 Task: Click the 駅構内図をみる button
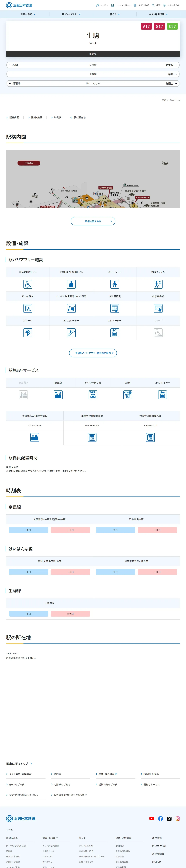click(x=93, y=221)
